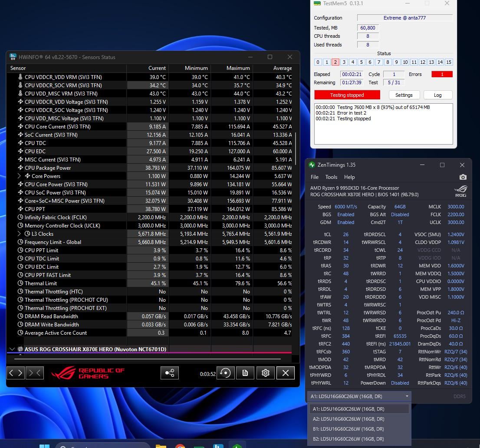This screenshot has height=448, width=480.
Task: Click the Windows taskbar search box
Action: point(102,446)
